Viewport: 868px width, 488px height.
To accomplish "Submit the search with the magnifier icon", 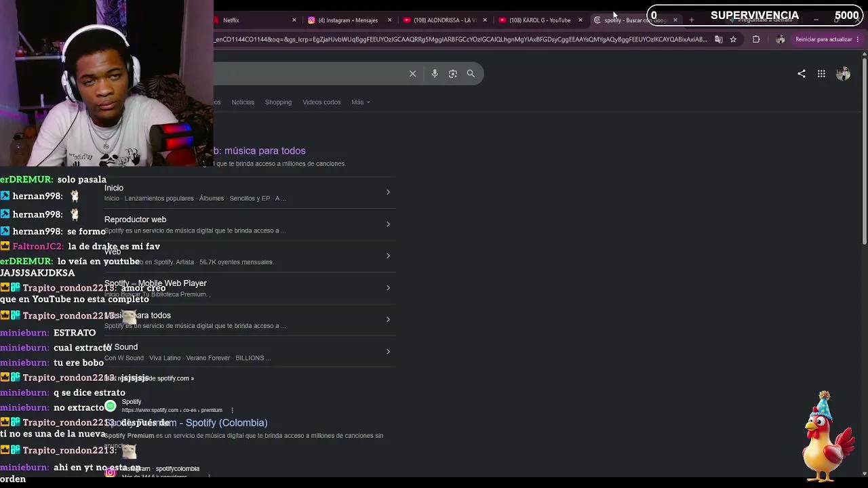I will 471,73.
